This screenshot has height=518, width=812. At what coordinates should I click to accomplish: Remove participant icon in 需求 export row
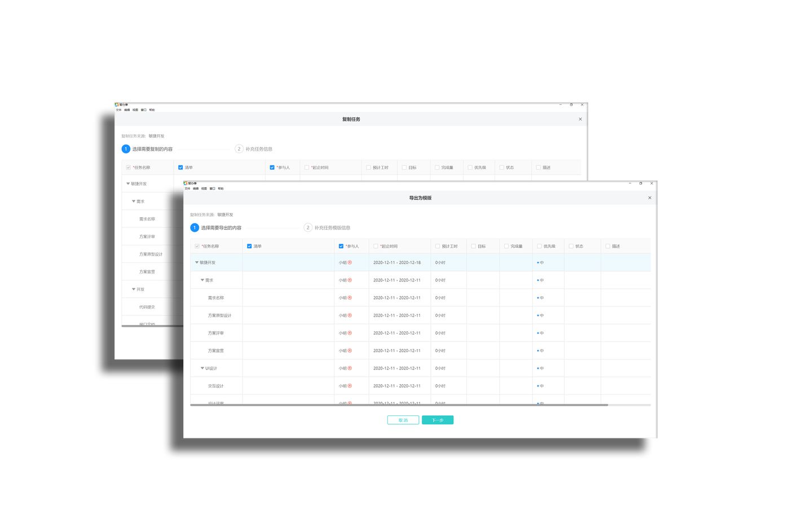pos(350,280)
